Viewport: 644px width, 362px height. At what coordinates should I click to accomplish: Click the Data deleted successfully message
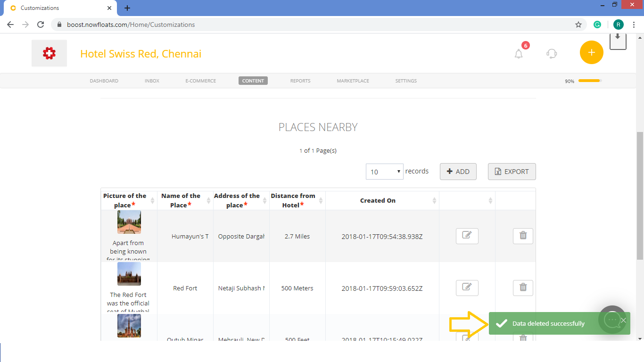pyautogui.click(x=548, y=323)
